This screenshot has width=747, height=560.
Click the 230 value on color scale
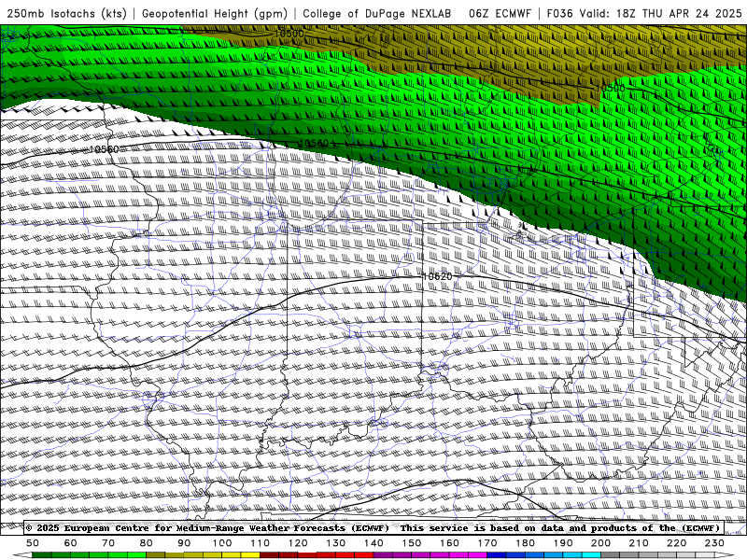coord(714,543)
